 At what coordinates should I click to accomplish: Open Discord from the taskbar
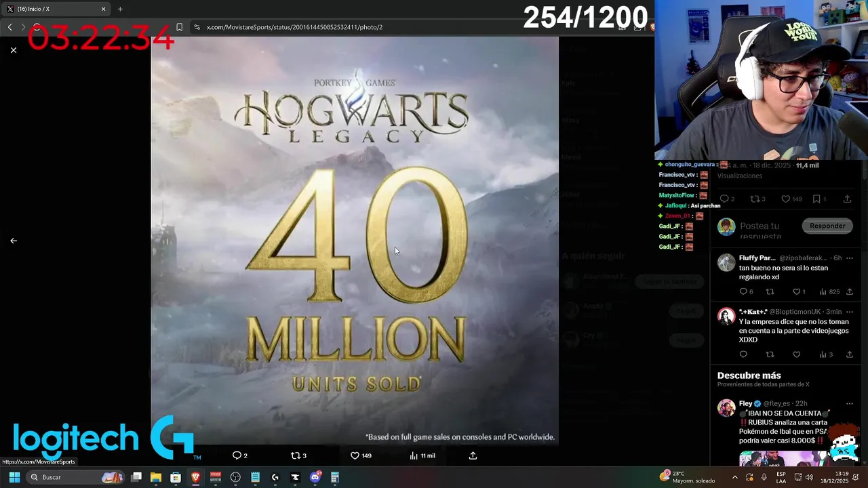click(x=315, y=477)
